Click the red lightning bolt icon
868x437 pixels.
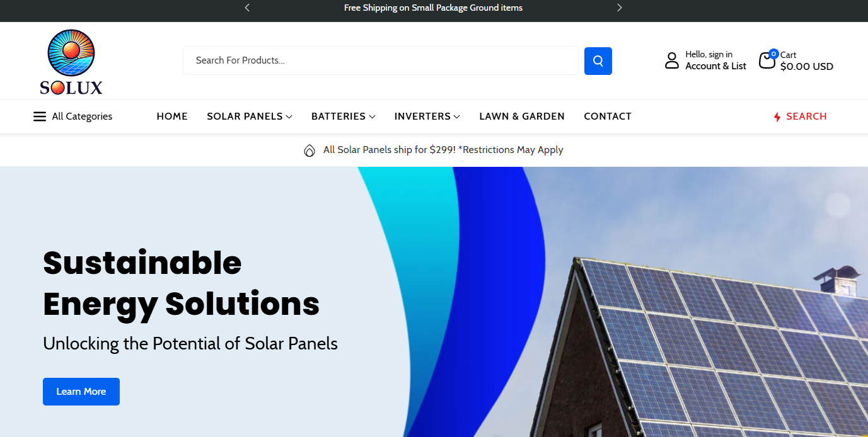(x=777, y=116)
